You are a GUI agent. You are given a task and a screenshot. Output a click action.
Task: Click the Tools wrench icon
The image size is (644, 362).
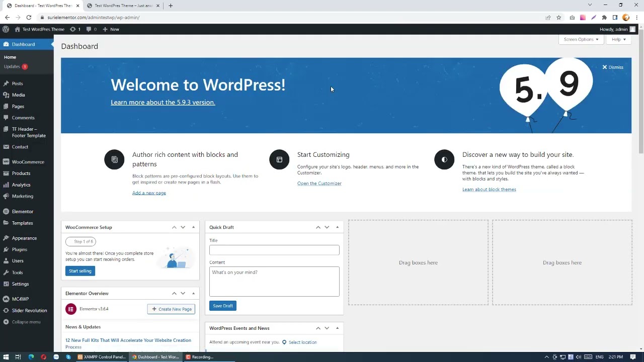tap(6, 273)
